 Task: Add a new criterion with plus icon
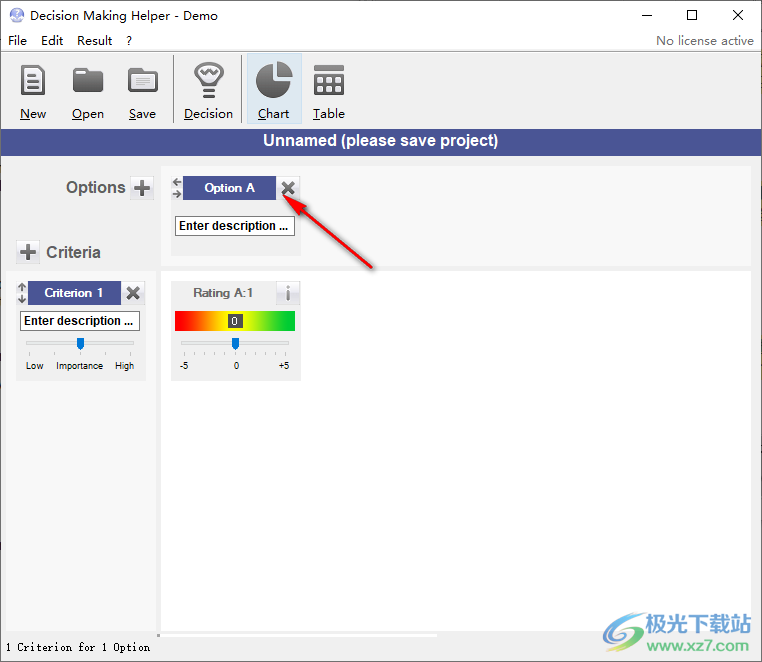[x=28, y=252]
